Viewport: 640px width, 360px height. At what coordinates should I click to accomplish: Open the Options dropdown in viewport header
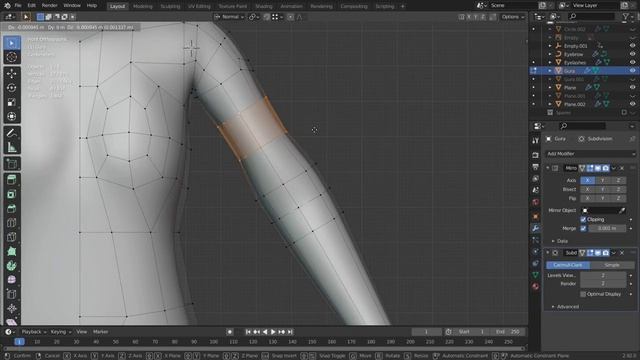[x=513, y=17]
